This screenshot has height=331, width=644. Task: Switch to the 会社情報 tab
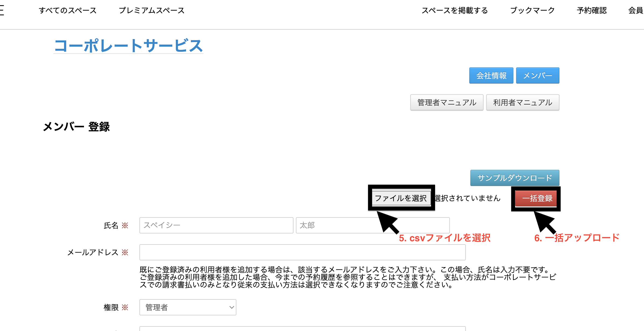point(491,75)
